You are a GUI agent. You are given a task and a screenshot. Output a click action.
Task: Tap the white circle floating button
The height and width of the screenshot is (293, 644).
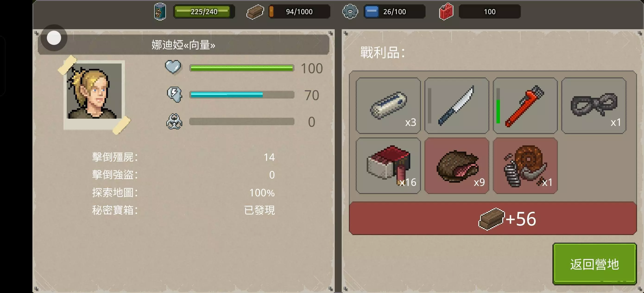point(54,38)
